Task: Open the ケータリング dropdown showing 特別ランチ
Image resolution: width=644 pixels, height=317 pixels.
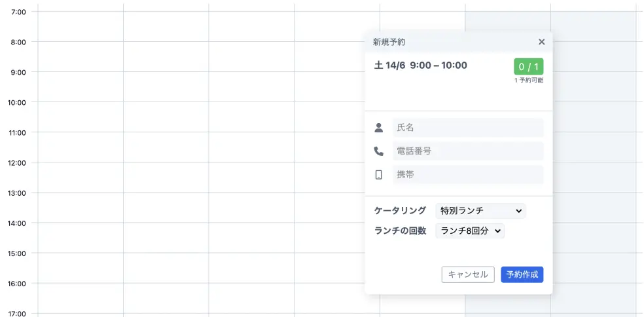Action: 480,211
